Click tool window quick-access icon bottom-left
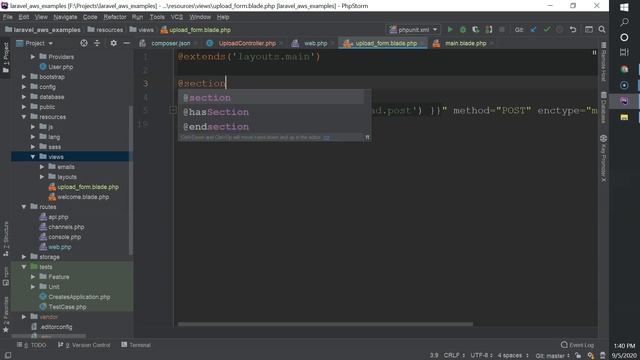This screenshot has height=360, width=640. coord(8,356)
